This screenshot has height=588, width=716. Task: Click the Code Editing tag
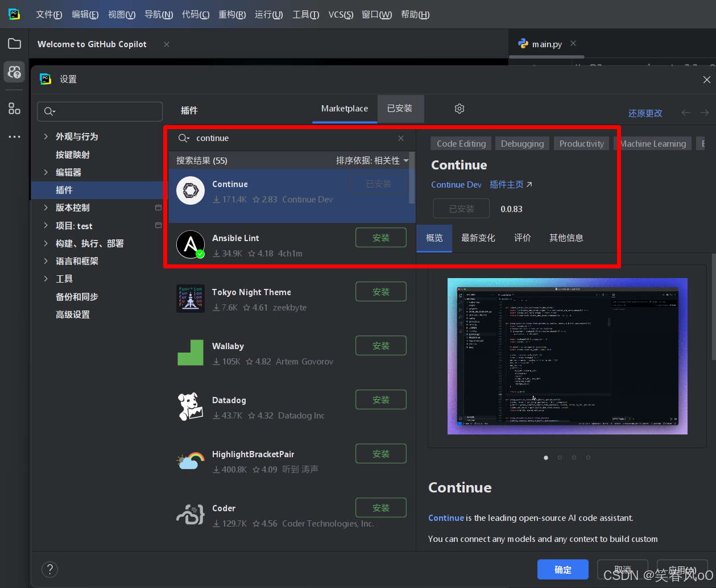(x=461, y=144)
